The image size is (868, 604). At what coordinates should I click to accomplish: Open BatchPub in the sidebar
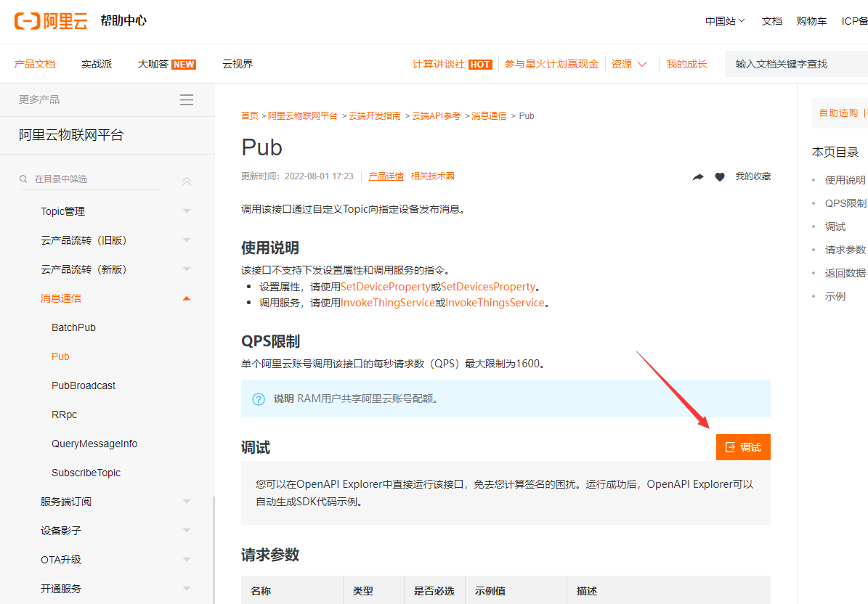(x=73, y=327)
